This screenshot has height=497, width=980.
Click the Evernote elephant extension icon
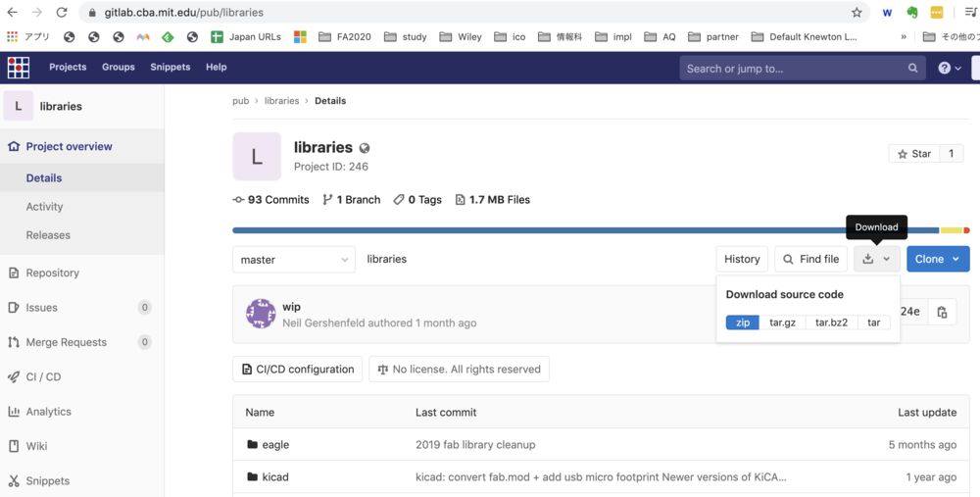[x=912, y=13]
